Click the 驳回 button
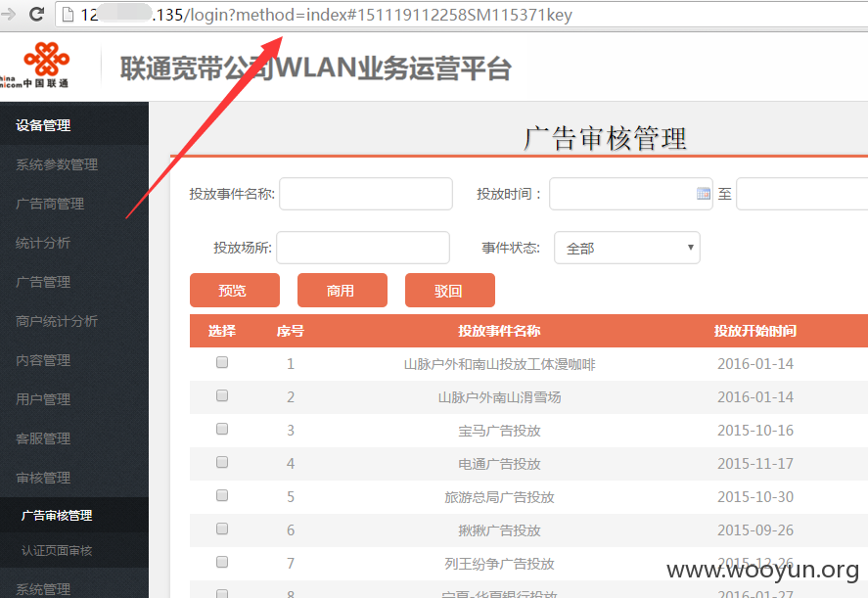This screenshot has width=868, height=598. coord(450,290)
